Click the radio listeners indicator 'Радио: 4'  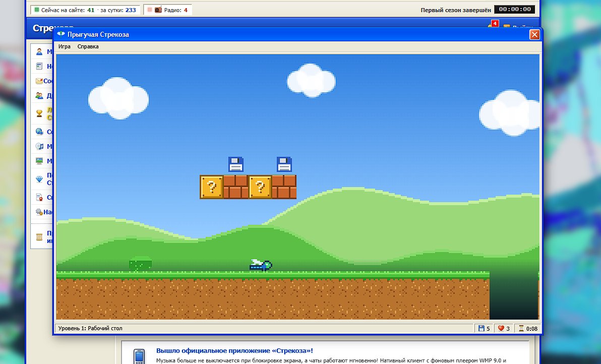(167, 10)
